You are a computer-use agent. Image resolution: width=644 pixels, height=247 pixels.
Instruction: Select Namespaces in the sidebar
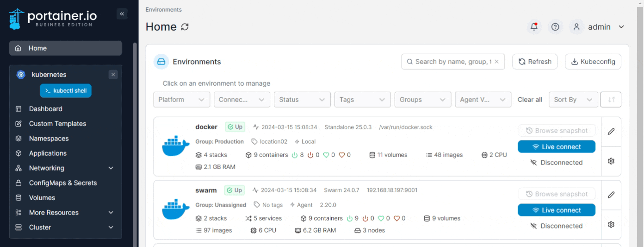tap(49, 139)
